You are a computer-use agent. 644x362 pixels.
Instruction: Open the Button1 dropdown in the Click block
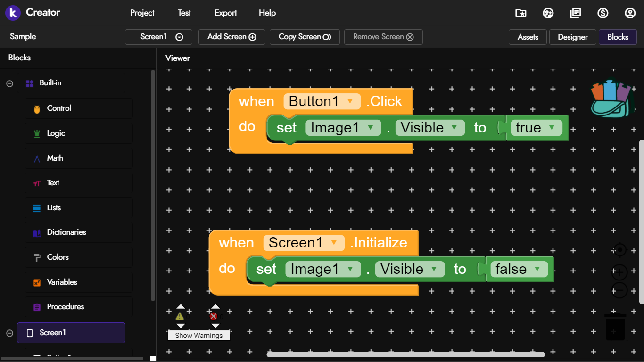pos(351,101)
